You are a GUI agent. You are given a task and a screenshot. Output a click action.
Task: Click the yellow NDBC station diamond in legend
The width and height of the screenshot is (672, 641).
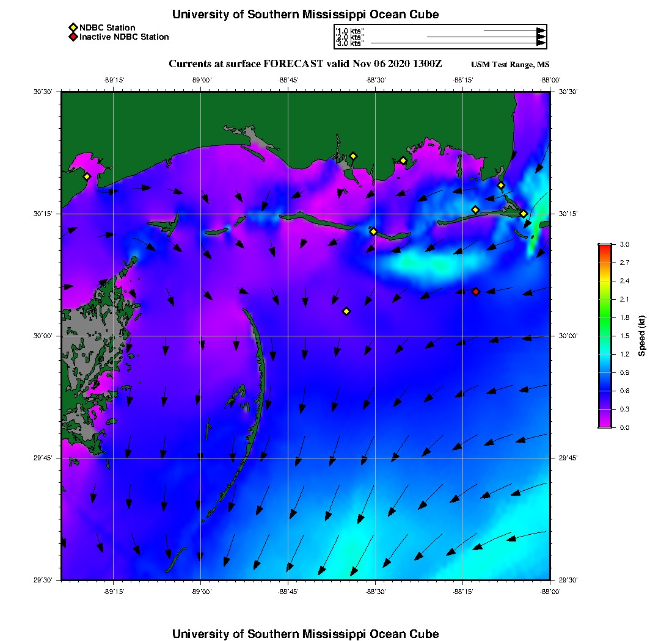pos(73,27)
